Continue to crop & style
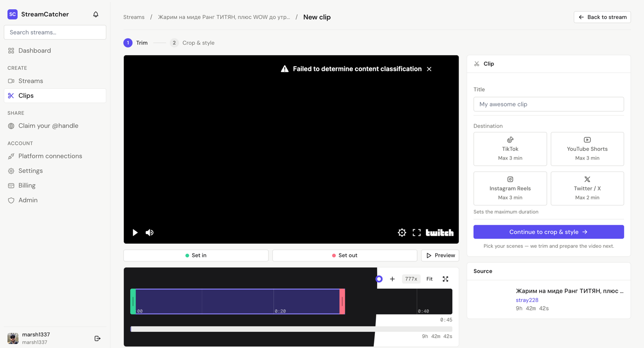The image size is (644, 348). (x=549, y=232)
